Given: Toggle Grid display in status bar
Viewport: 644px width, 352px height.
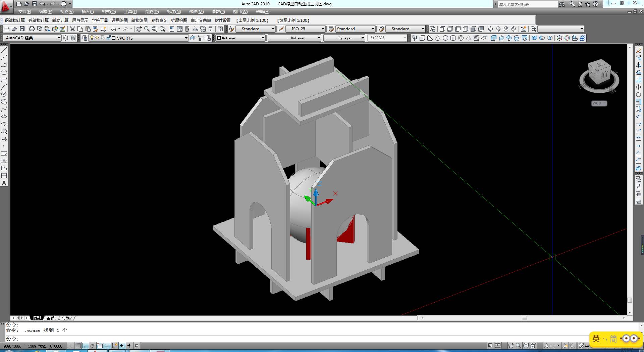Looking at the screenshot, I should point(78,346).
